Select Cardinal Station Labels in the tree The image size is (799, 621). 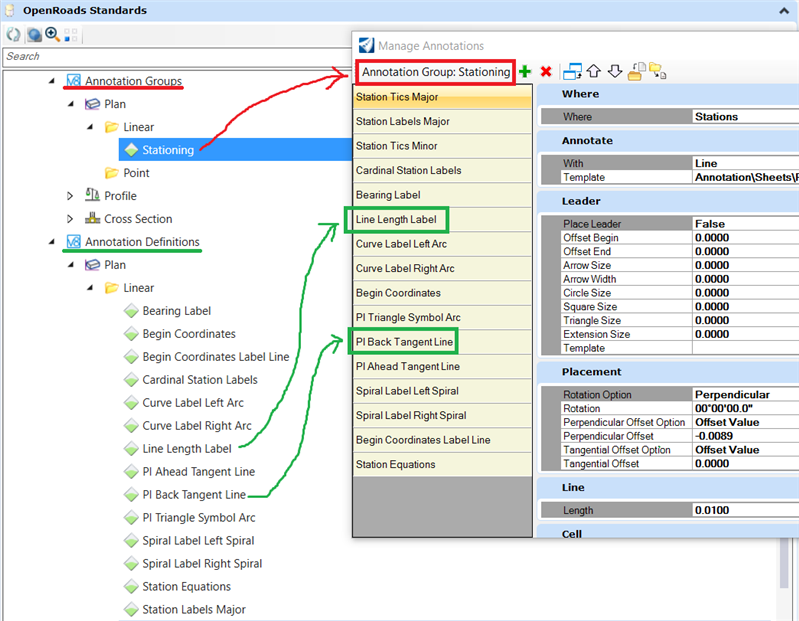(x=200, y=380)
